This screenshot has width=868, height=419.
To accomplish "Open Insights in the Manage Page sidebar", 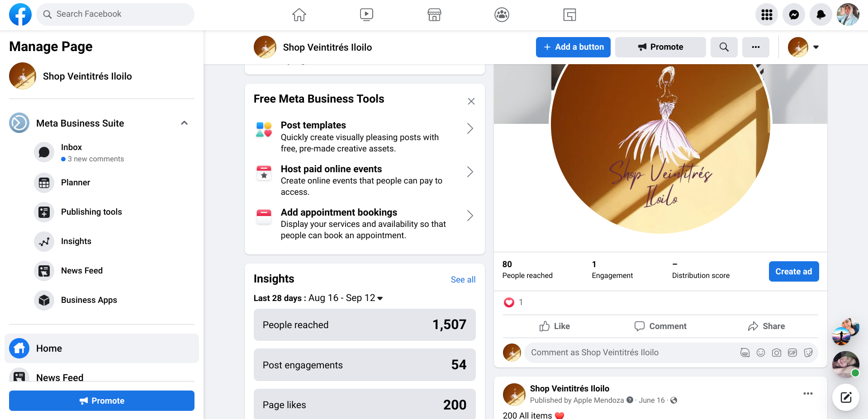I will [x=76, y=241].
